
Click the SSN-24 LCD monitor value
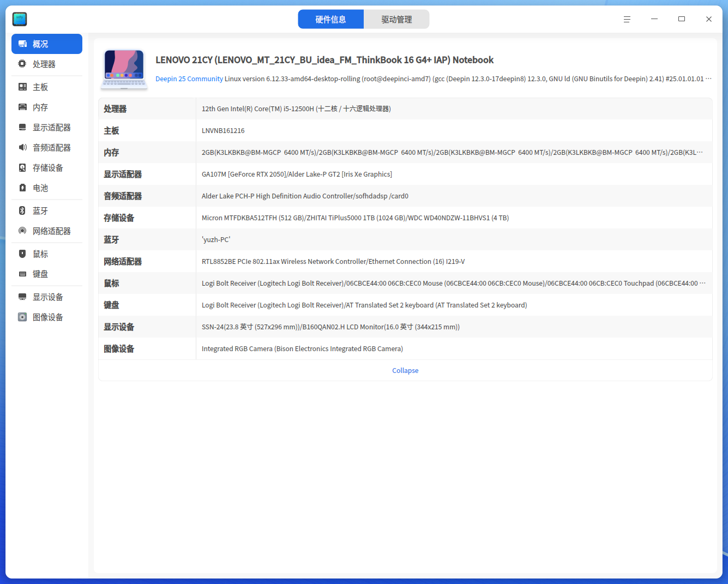click(x=330, y=327)
